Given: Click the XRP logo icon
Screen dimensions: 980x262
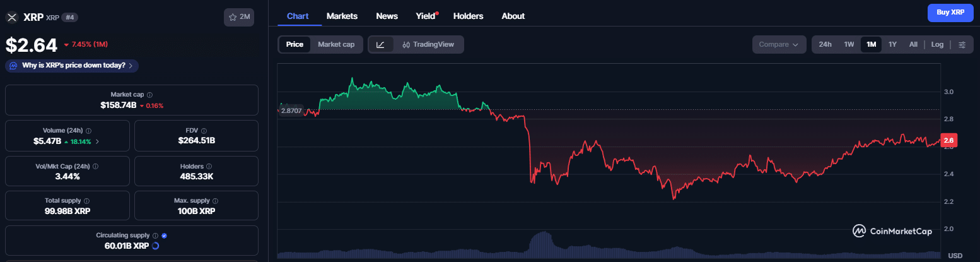Looking at the screenshot, I should pyautogui.click(x=12, y=17).
